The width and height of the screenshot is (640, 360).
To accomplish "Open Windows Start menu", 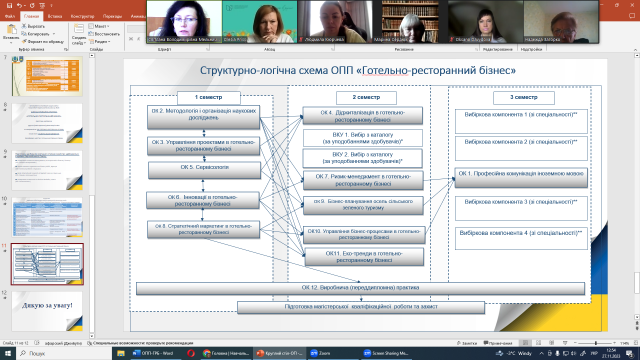I will coord(8,353).
